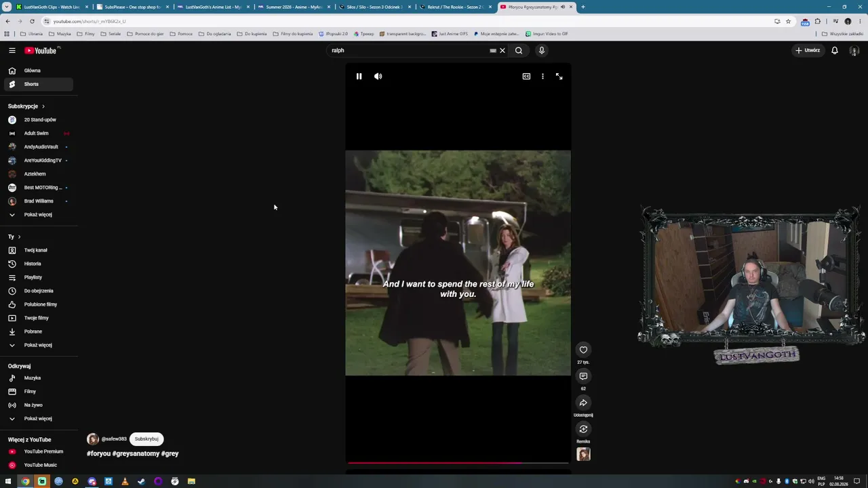868x488 pixels.
Task: Open Polubione filmy
Action: click(39, 304)
